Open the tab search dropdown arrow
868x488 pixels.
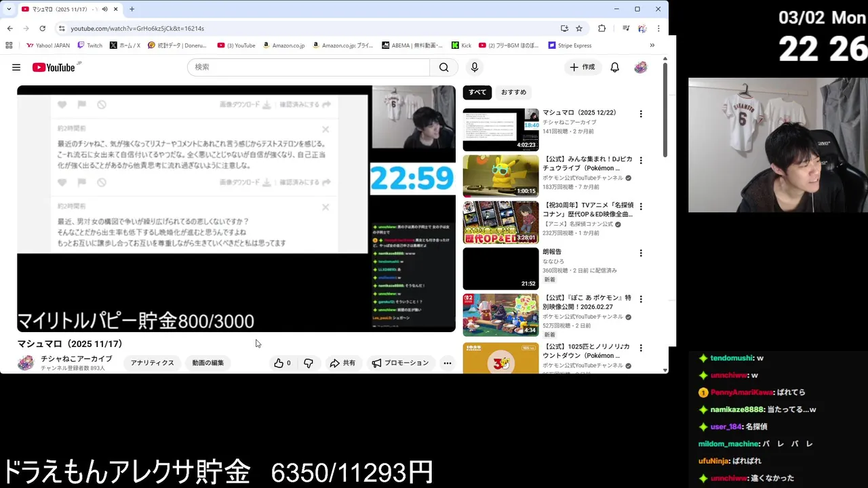9,9
